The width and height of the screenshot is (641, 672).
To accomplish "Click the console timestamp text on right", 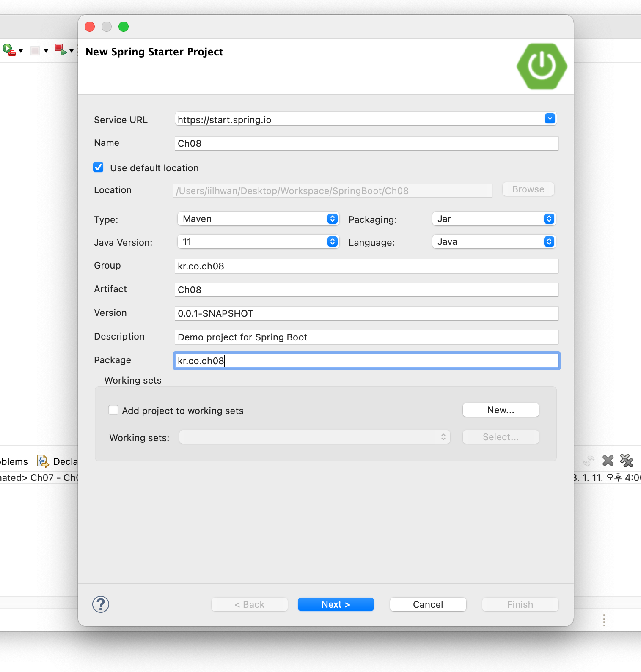I will click(607, 477).
